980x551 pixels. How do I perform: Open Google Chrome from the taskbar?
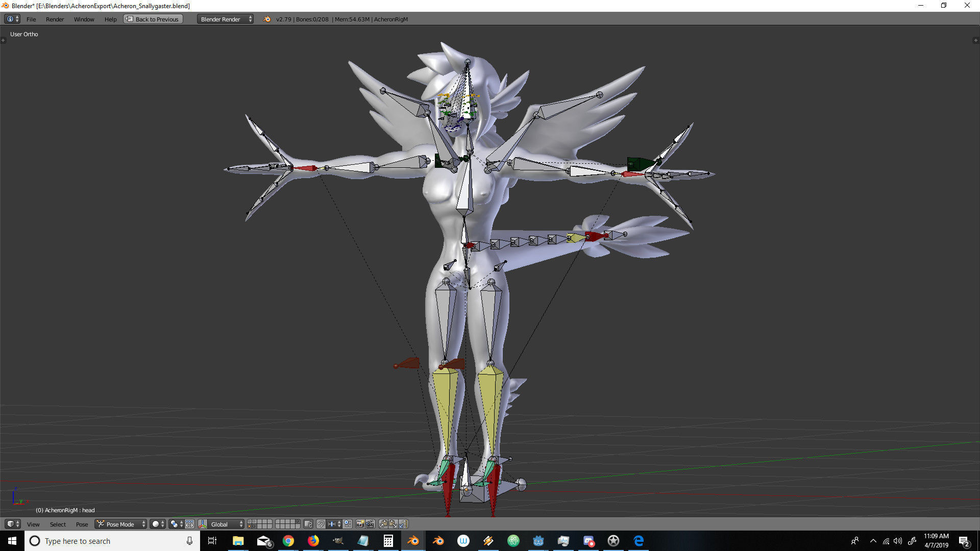[x=288, y=541]
